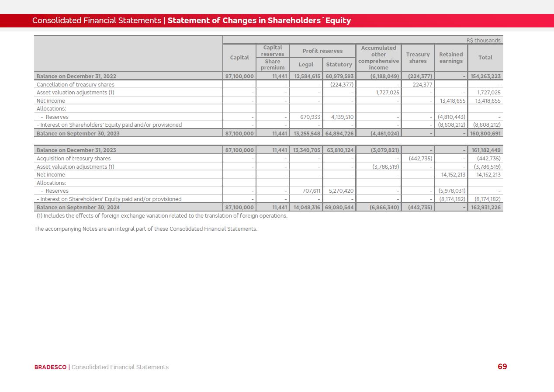Click the 'Legal' reserve column header
The width and height of the screenshot is (554, 392).
click(306, 65)
